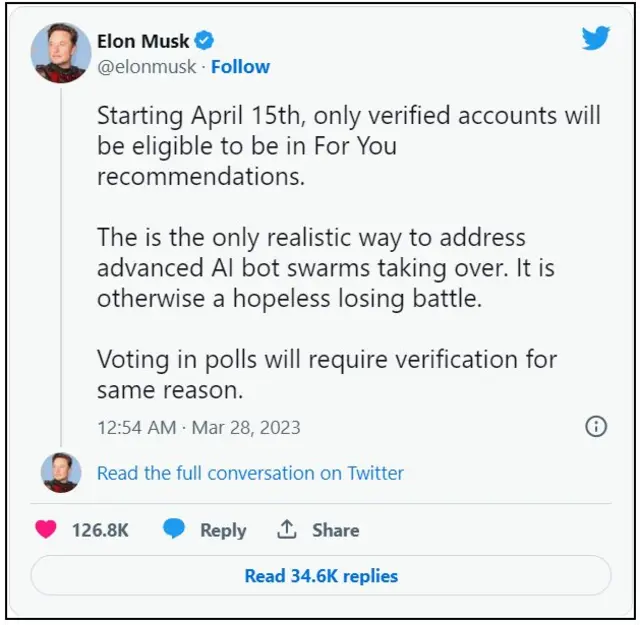This screenshot has width=640, height=625.
Task: Click the share upload arrow icon
Action: (287, 530)
